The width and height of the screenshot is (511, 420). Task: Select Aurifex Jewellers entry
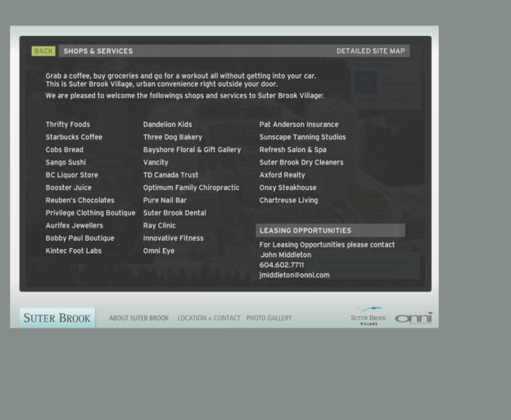coord(75,225)
